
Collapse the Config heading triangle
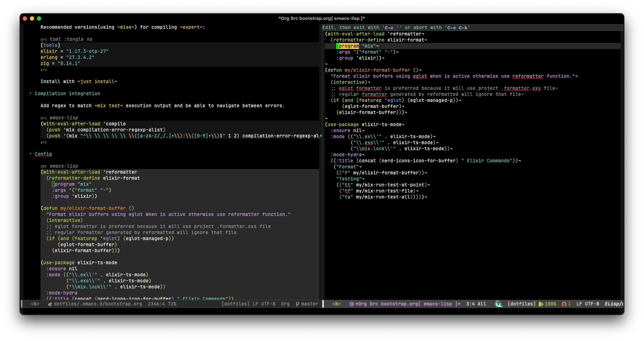(31, 154)
